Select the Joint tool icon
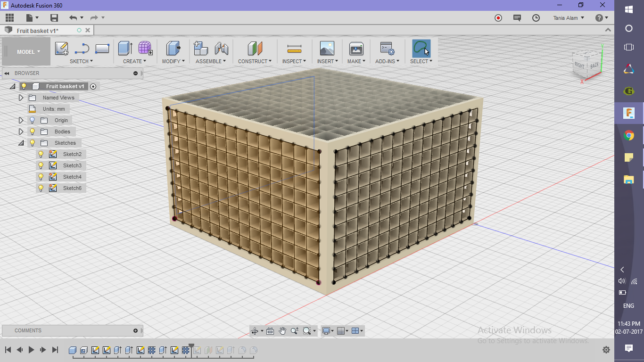 (221, 49)
